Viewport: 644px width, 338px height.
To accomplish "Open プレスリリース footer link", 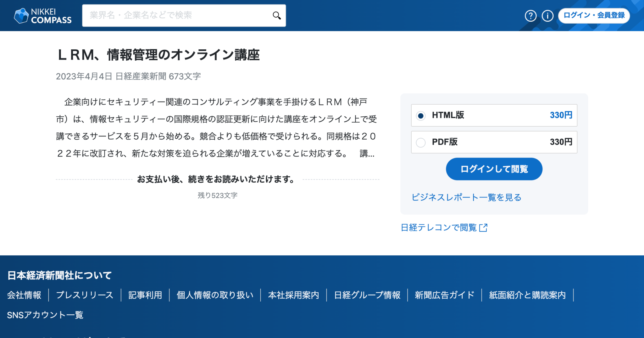I will (x=85, y=295).
